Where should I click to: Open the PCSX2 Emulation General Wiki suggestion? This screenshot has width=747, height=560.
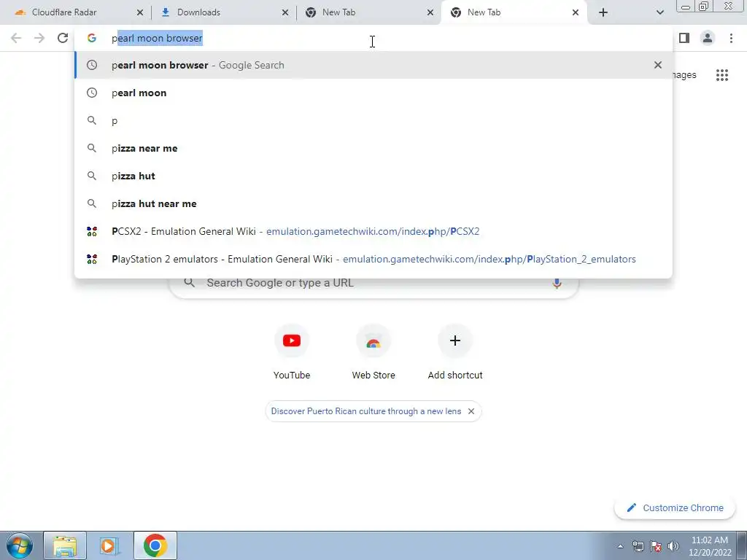(373, 231)
